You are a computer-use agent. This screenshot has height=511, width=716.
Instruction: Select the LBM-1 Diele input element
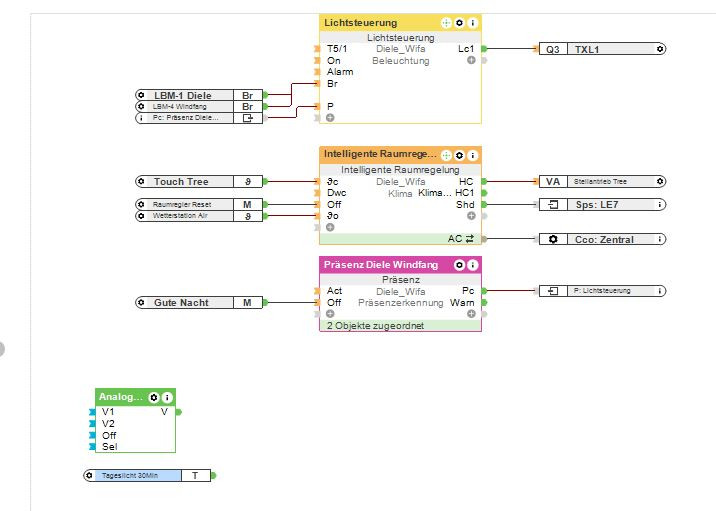point(199,95)
